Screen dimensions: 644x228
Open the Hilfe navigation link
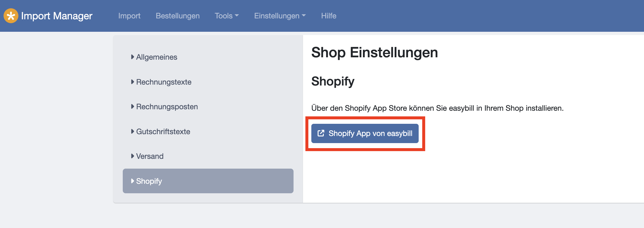click(x=329, y=16)
